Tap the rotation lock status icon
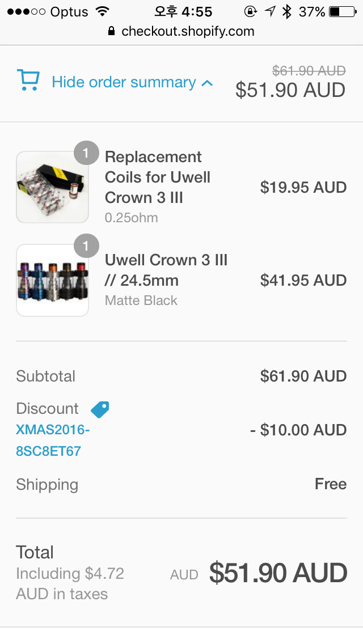The height and width of the screenshot is (644, 363). [250, 11]
